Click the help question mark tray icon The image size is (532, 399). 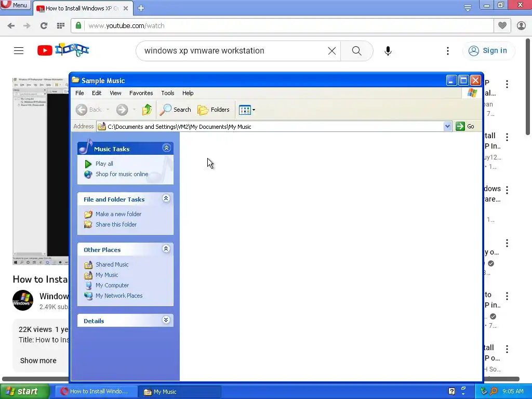pyautogui.click(x=451, y=391)
